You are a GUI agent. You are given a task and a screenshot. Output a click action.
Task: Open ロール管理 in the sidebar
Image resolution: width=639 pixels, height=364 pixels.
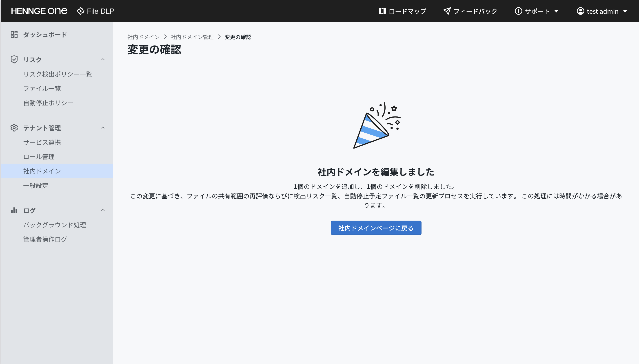click(39, 156)
